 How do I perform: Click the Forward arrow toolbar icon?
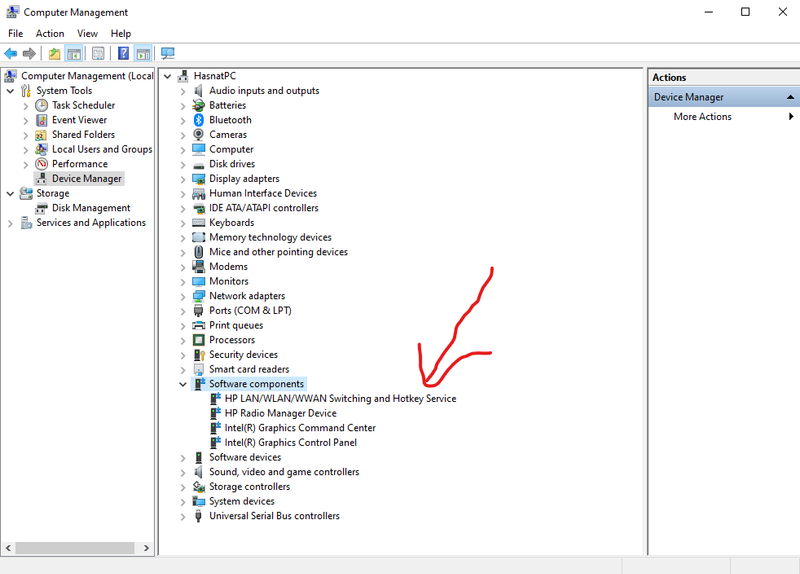click(29, 53)
